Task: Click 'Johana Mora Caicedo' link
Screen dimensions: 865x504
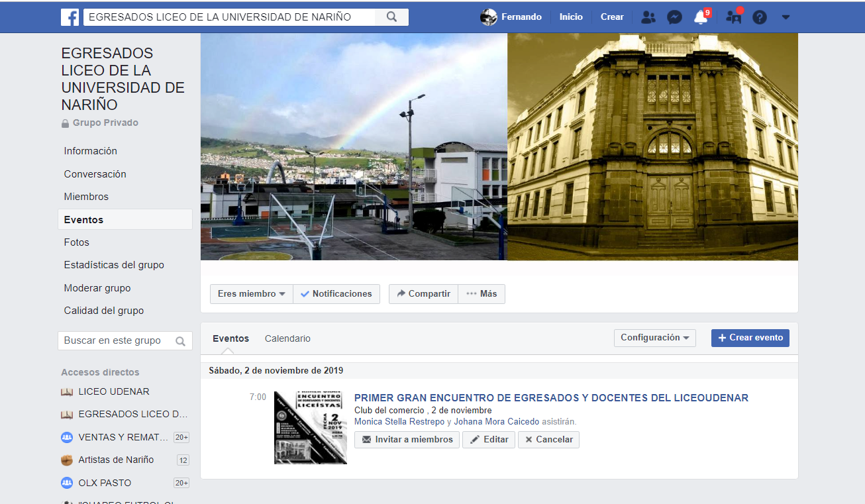Action: point(497,421)
